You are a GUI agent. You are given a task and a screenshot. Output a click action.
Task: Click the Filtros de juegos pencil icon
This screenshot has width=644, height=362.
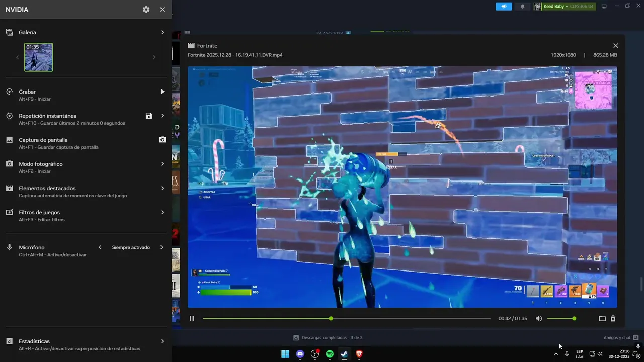(9, 212)
